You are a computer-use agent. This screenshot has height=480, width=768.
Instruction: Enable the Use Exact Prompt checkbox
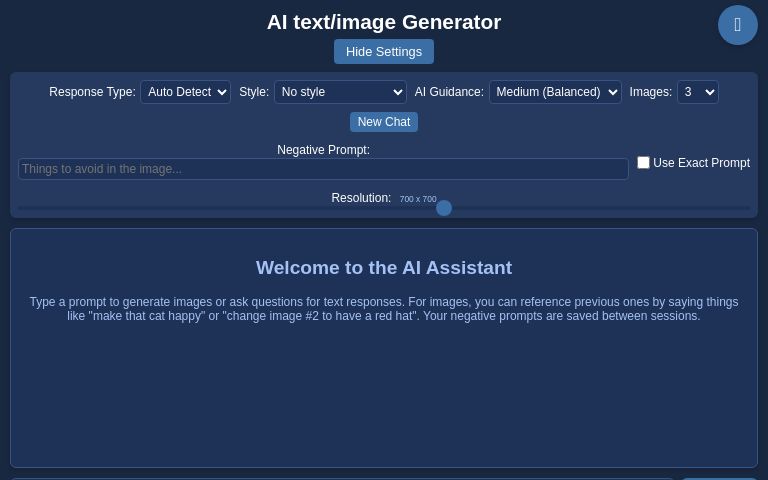[643, 162]
